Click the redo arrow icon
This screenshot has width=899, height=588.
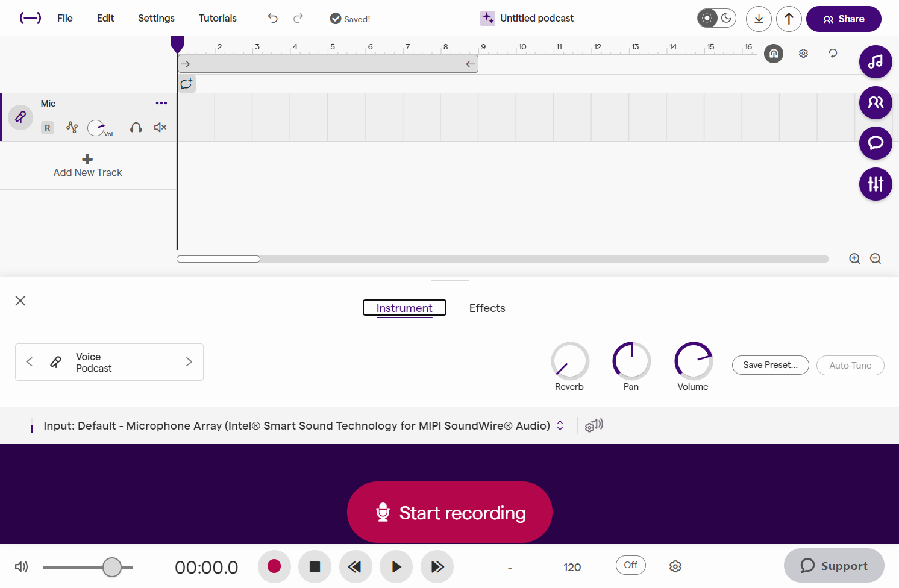pyautogui.click(x=298, y=19)
